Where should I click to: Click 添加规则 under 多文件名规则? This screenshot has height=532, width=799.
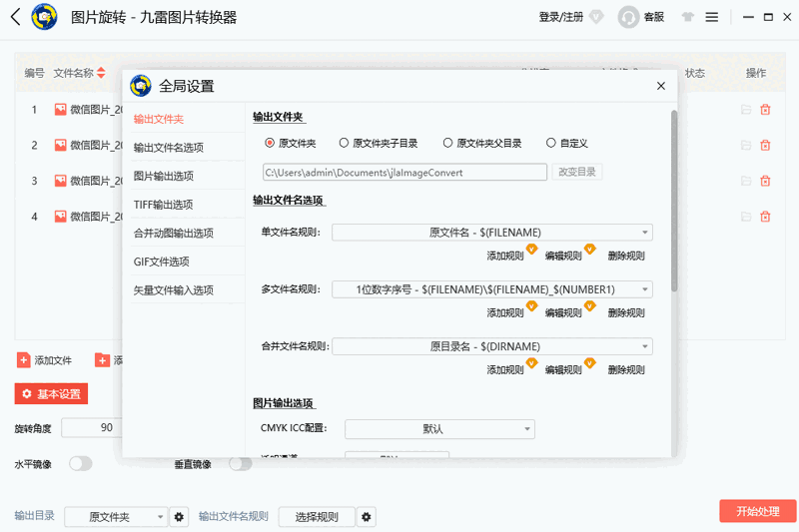tap(505, 312)
